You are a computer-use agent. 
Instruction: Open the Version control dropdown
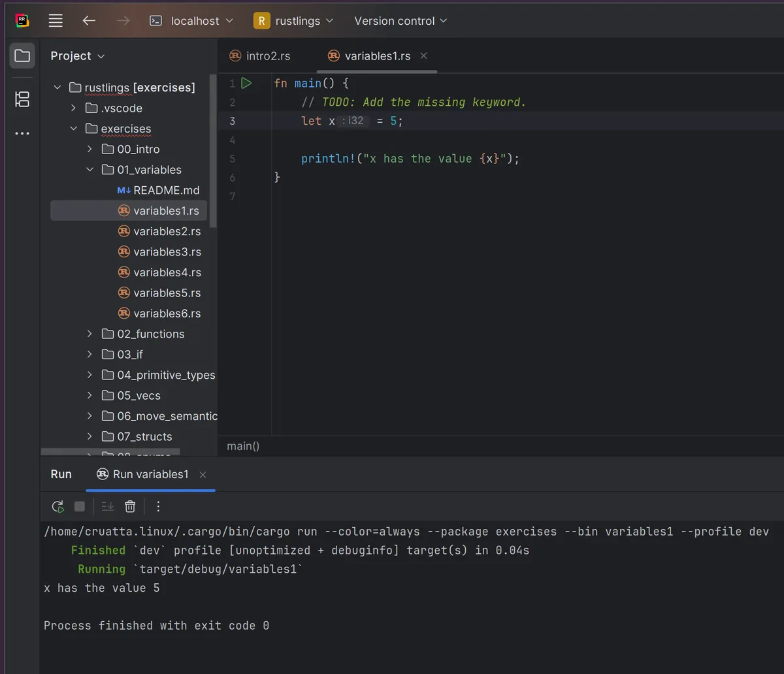(x=400, y=21)
